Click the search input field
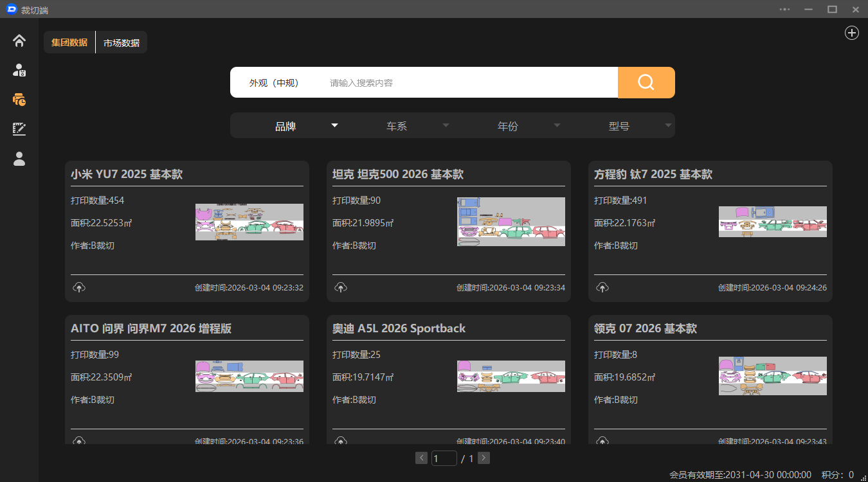The image size is (868, 482). tap(469, 83)
